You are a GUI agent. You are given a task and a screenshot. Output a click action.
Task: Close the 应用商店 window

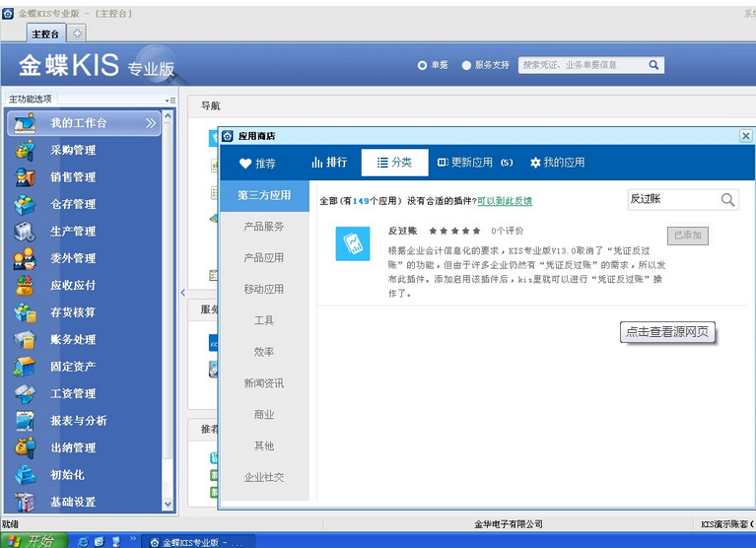click(x=745, y=136)
